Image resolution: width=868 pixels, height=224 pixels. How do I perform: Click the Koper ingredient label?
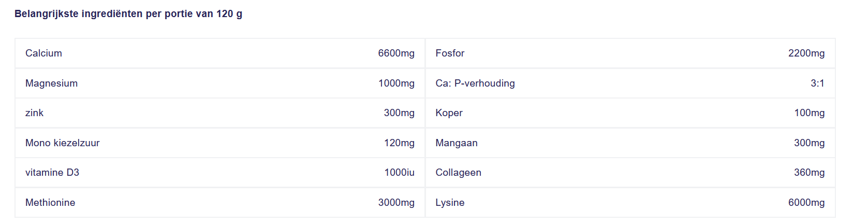pos(449,113)
